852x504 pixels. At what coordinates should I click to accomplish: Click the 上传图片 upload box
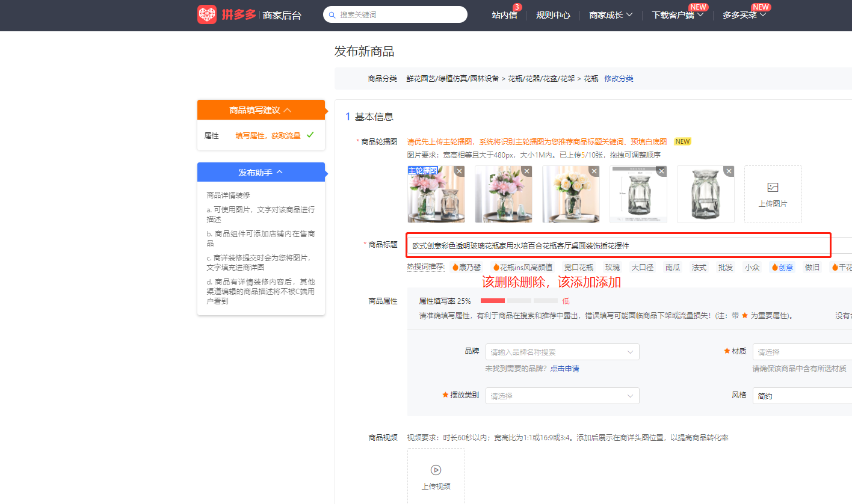coord(773,194)
